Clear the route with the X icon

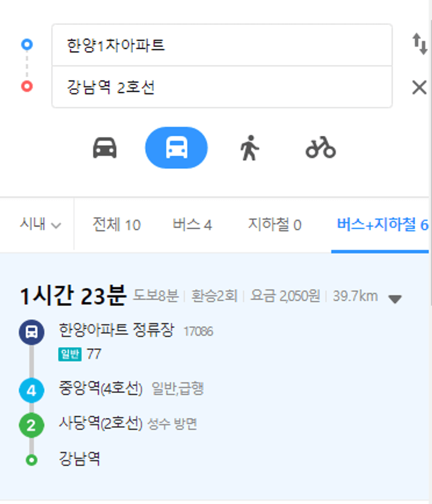419,87
